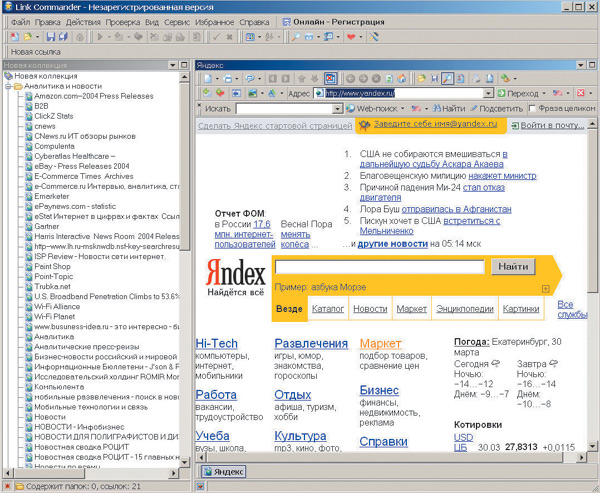
Task: Open the другие новости link
Action: coord(393,244)
